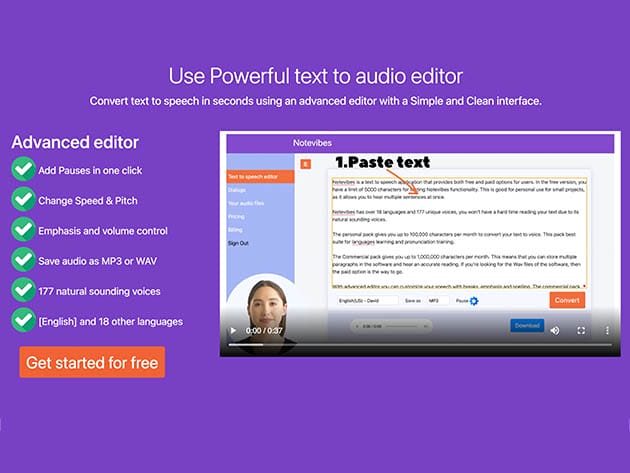The height and width of the screenshot is (473, 630).
Task: Click the orange menu icon beside the sidebar
Action: [x=305, y=163]
